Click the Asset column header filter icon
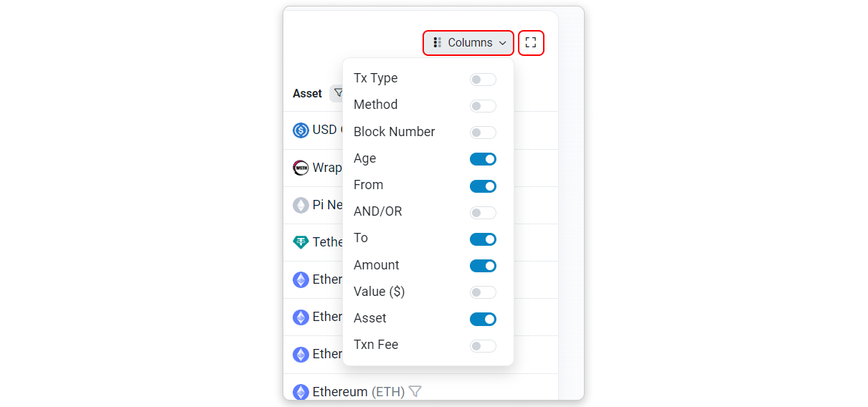Image resolution: width=868 pixels, height=407 pixels. click(x=338, y=93)
